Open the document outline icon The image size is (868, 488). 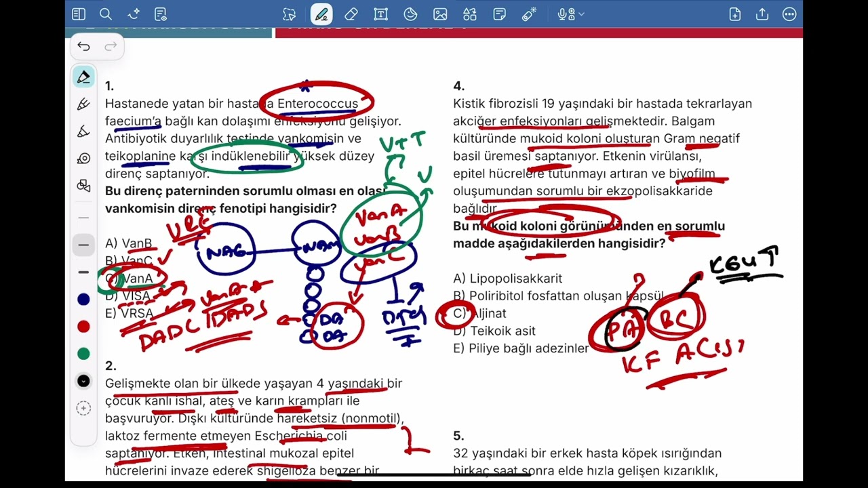160,14
